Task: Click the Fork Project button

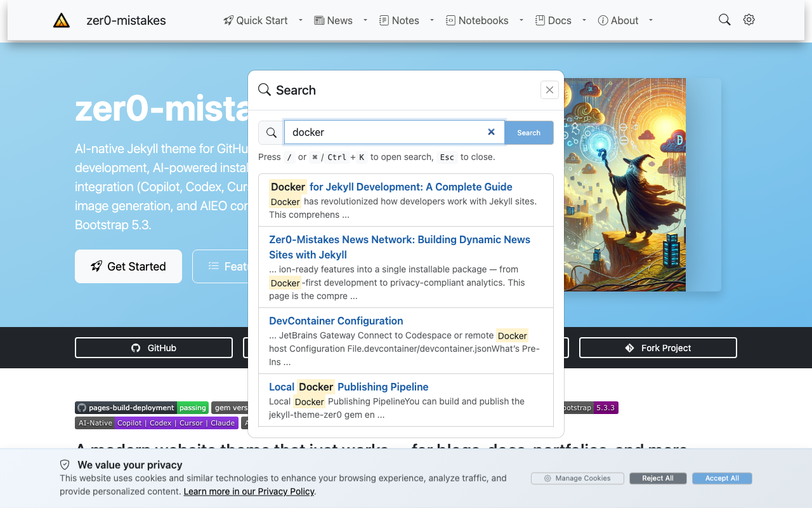Action: (658, 348)
